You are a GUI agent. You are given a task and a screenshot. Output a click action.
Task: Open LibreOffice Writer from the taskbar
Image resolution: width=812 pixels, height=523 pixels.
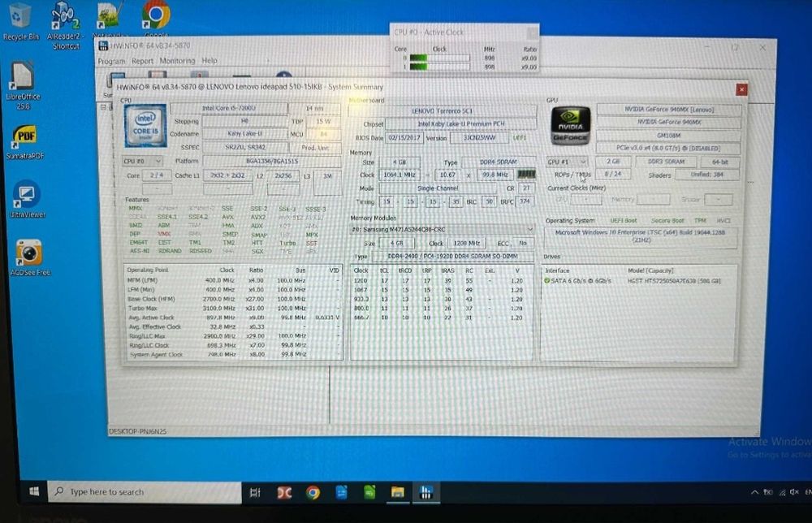pos(341,492)
